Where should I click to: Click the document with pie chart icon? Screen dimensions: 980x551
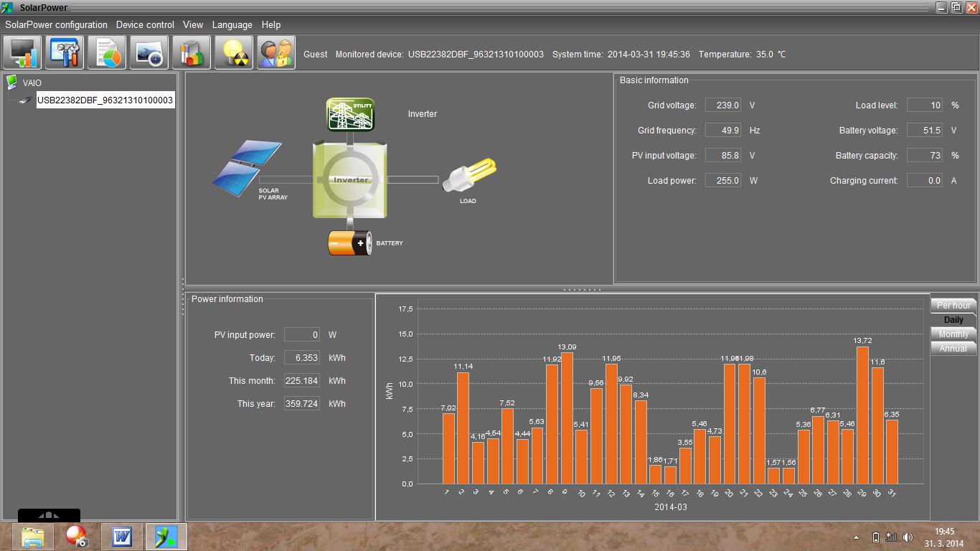[x=107, y=53]
